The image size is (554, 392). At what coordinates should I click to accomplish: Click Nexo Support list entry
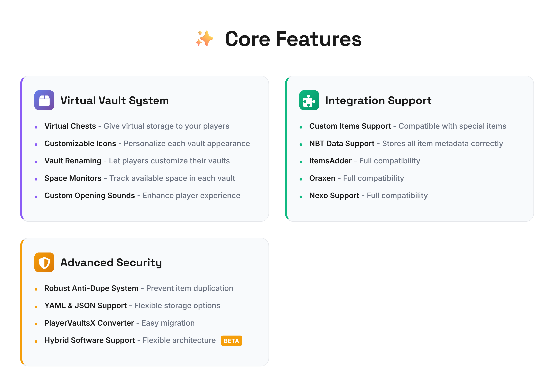click(x=368, y=196)
